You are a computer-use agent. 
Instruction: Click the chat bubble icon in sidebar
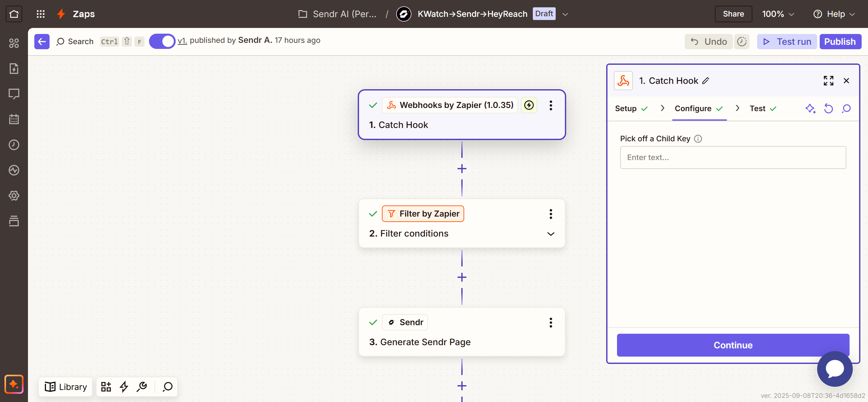tap(14, 94)
